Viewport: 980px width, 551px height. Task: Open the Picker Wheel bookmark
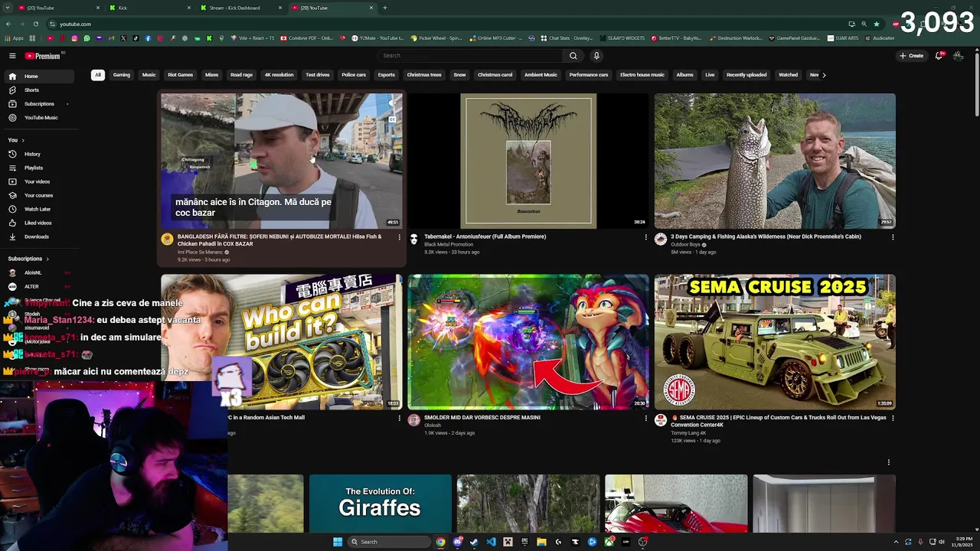(436, 38)
